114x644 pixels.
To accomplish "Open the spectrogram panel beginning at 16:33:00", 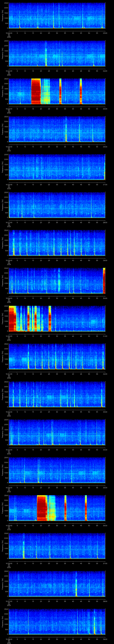I will tap(57, 432).
